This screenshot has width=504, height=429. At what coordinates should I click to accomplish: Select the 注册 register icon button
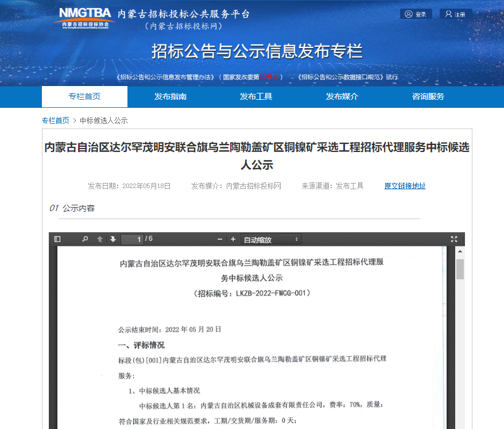coord(455,13)
